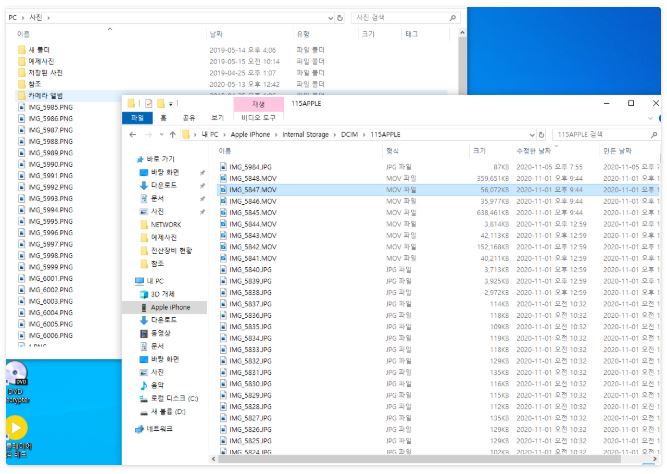Open the DVD desktop shortcut
The width and height of the screenshot is (667, 474).
pyautogui.click(x=17, y=382)
